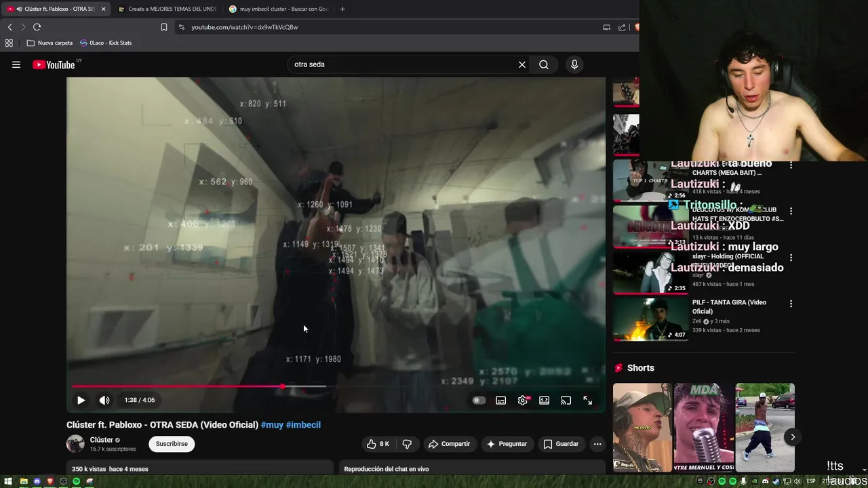Open options menu for CHARTS (MEGA BAIT) video

791,165
